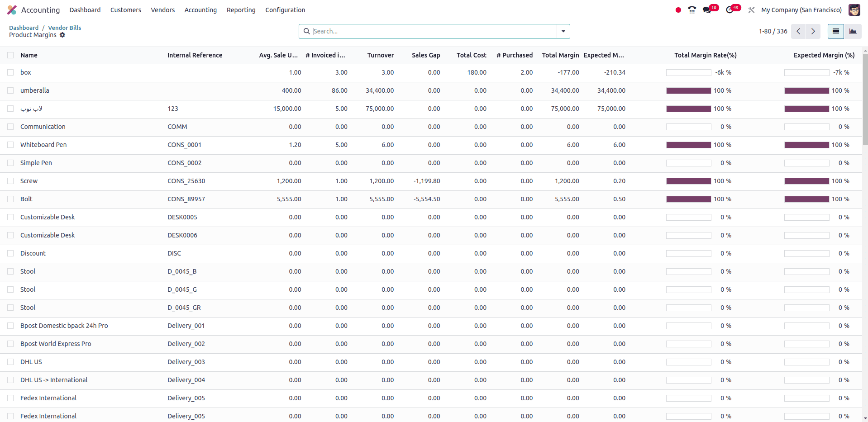868x422 pixels.
Task: Switch to list view
Action: (836, 31)
